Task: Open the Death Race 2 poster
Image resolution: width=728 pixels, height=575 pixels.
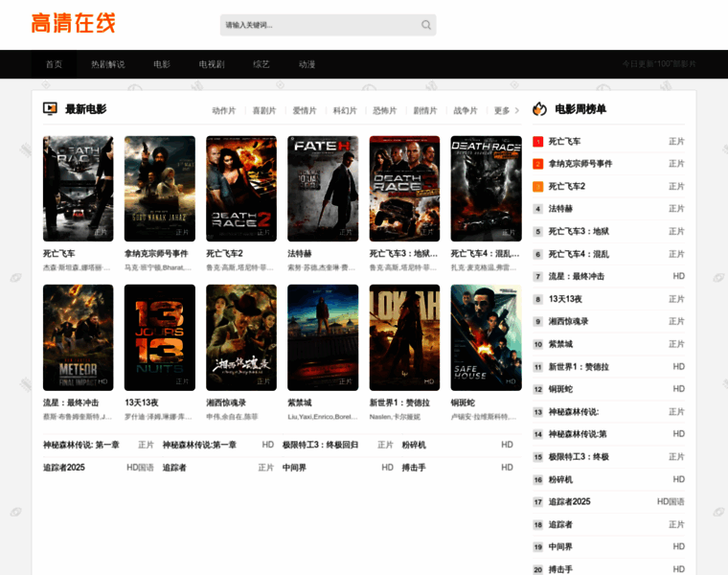Action: (241, 189)
